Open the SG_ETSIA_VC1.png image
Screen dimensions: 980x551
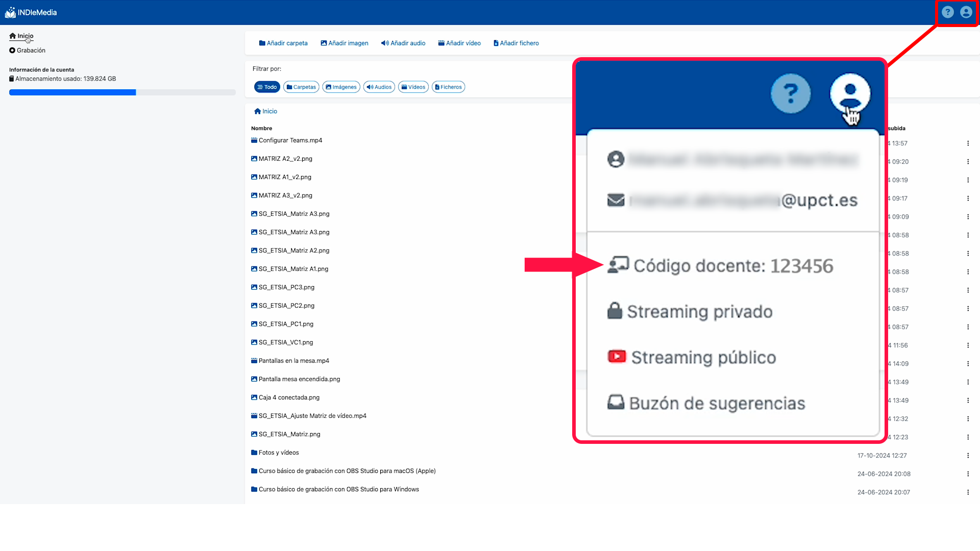[x=282, y=342]
